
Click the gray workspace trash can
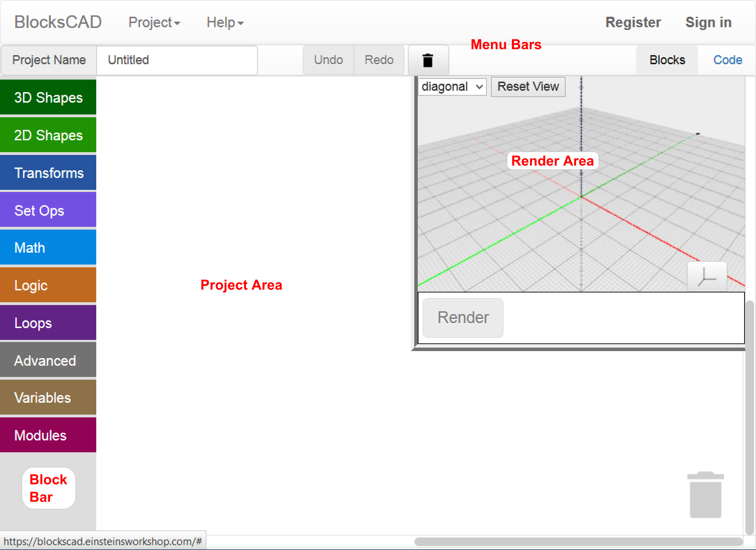(x=705, y=495)
